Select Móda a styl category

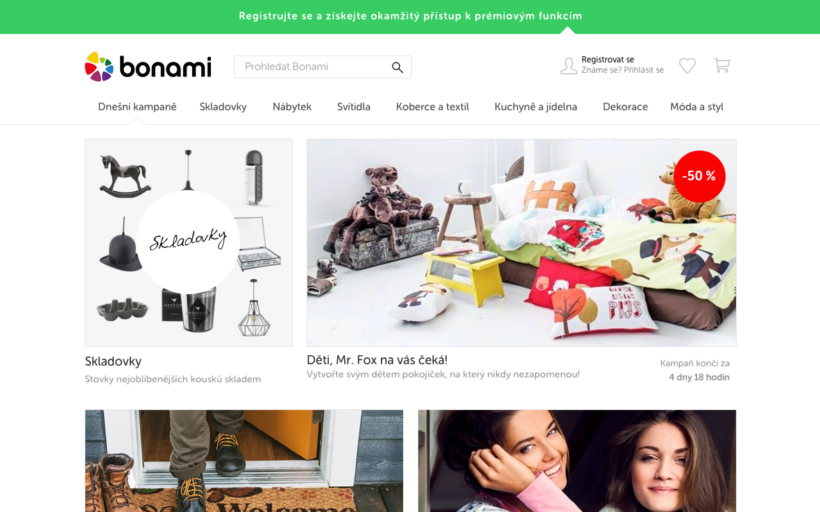(697, 107)
